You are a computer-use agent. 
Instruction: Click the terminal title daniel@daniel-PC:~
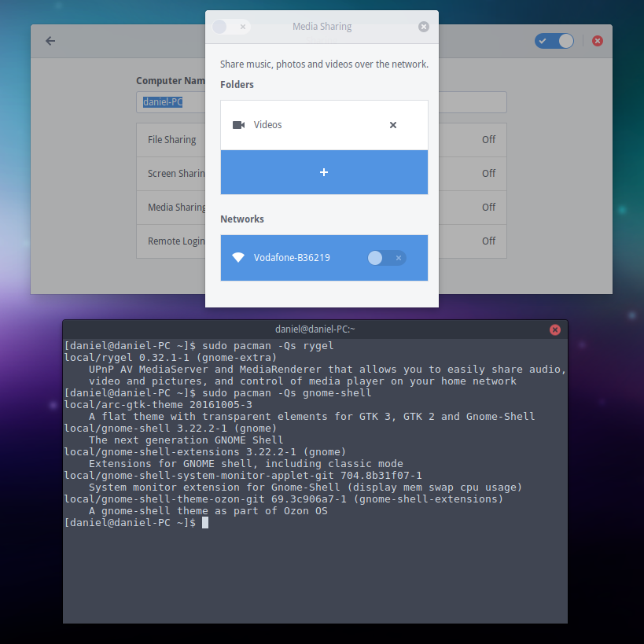[315, 329]
